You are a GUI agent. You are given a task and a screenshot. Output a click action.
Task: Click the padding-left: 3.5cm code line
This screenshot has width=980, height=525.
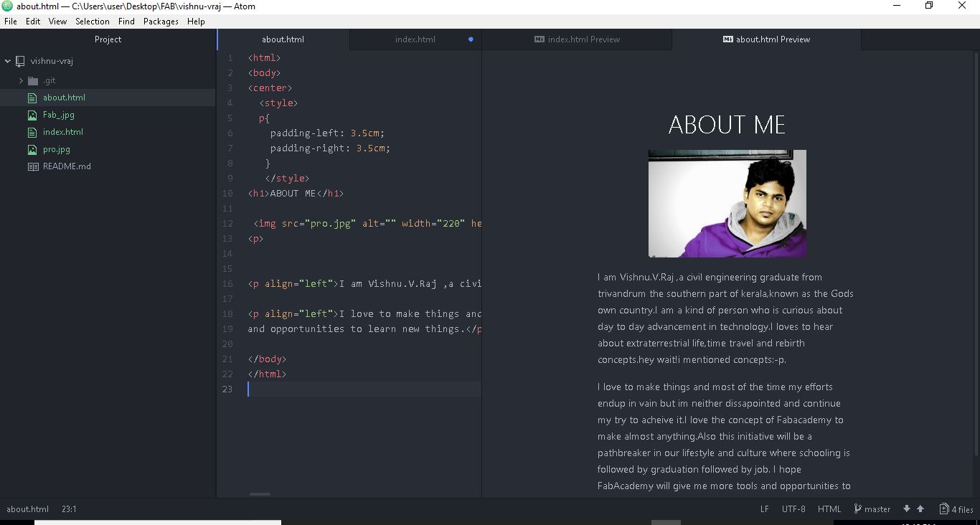tap(327, 133)
